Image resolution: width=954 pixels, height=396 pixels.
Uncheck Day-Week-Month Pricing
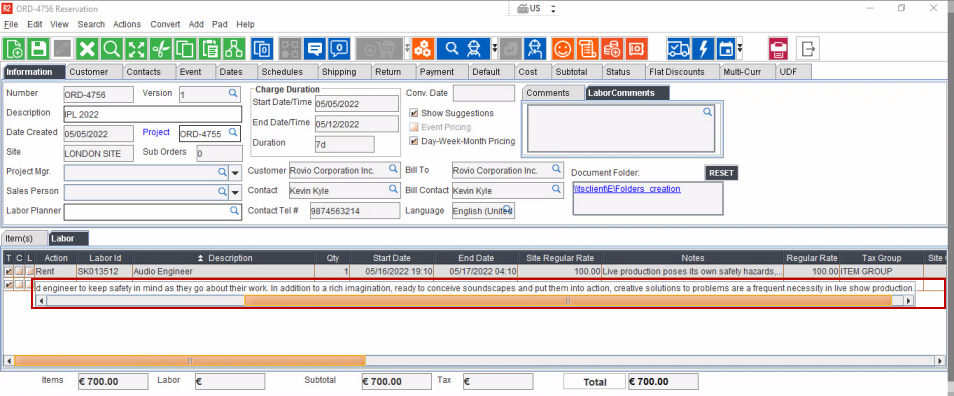point(414,141)
